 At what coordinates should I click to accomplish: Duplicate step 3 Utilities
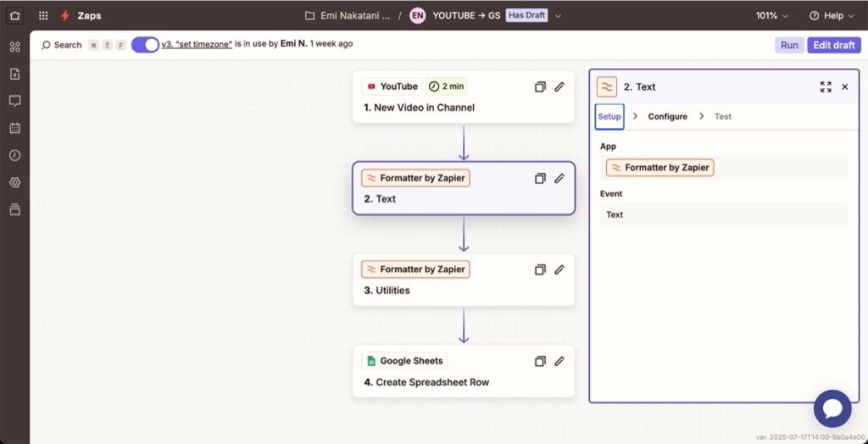click(540, 269)
